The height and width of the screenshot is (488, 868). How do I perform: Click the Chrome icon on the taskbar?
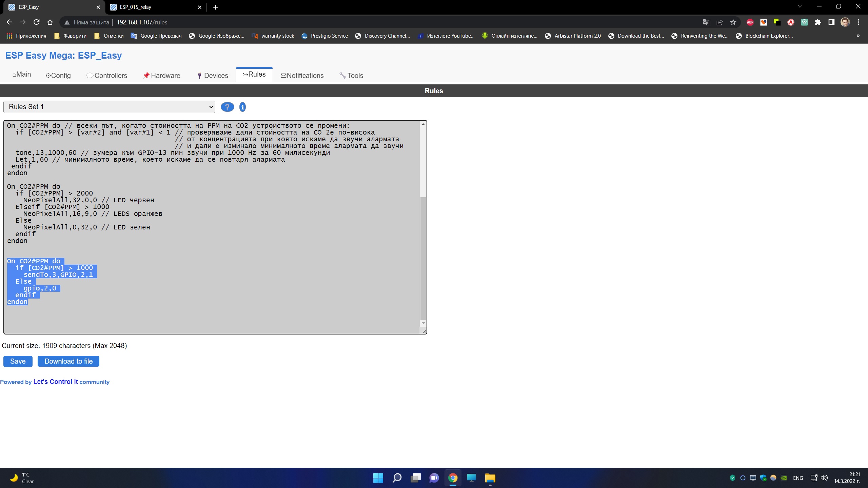453,478
